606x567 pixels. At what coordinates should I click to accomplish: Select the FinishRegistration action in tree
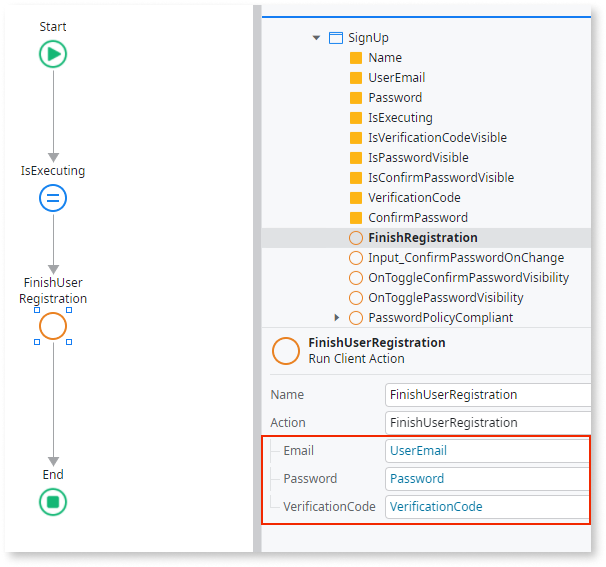coord(422,238)
